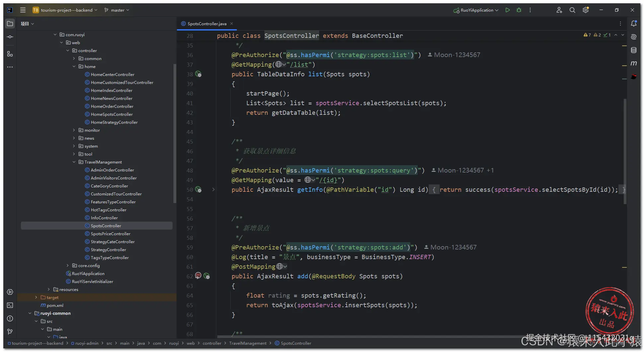The image size is (644, 352).
Task: Open the AI Assistant spiral icon
Action: click(x=634, y=37)
